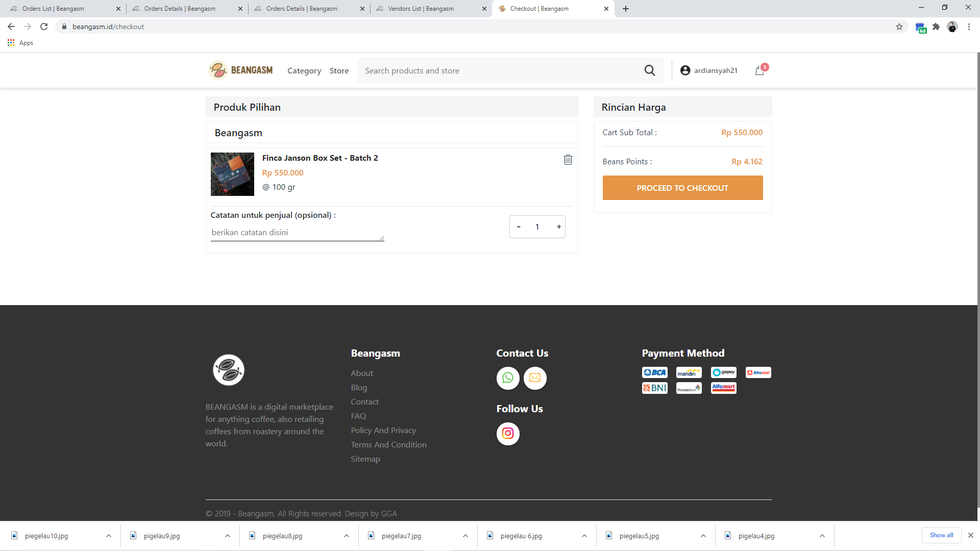Click the BCA payment logo
The width and height of the screenshot is (980, 551).
click(x=655, y=372)
